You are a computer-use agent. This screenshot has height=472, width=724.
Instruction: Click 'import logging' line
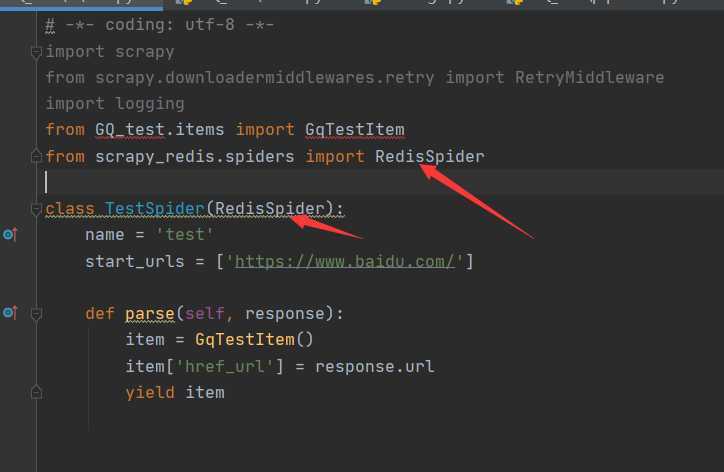pos(115,104)
